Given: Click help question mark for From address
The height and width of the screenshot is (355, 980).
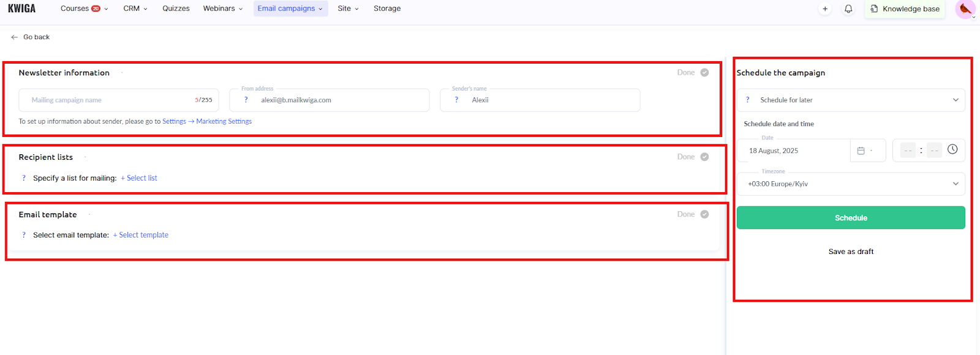Looking at the screenshot, I should coord(246,100).
